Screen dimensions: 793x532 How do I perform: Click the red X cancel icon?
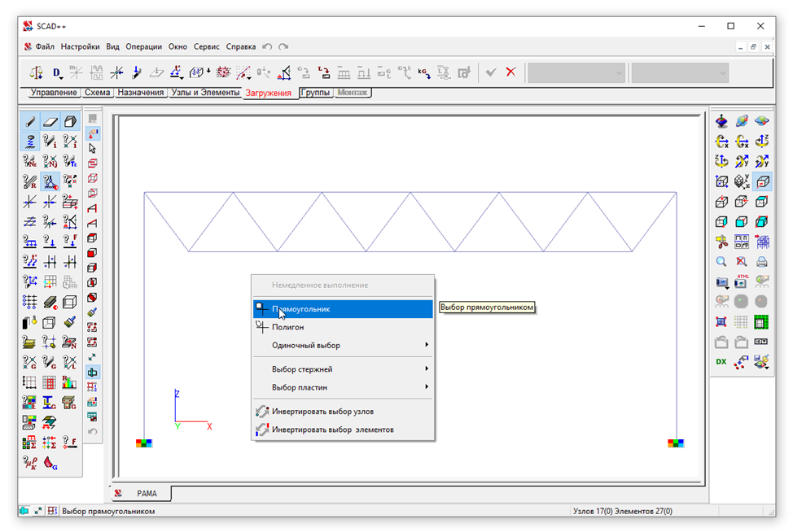coord(510,72)
